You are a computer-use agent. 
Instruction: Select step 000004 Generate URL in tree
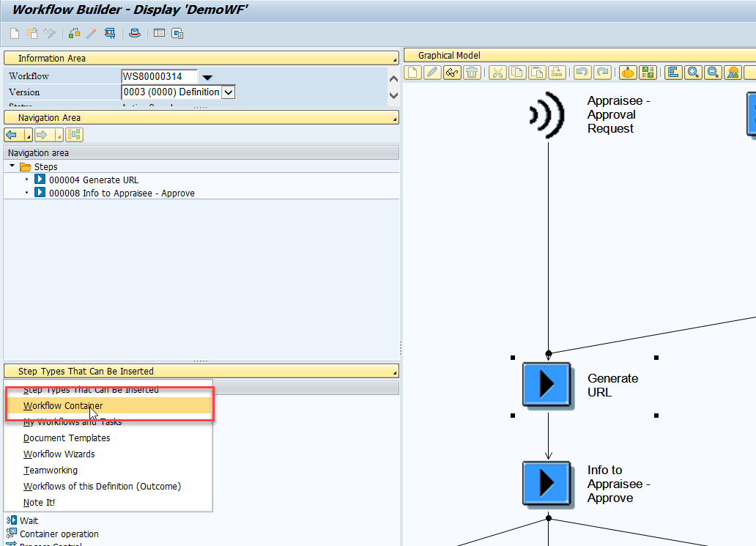(94, 180)
